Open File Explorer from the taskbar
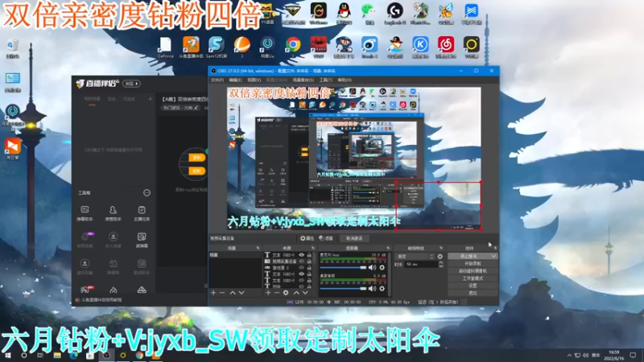The width and height of the screenshot is (644, 362). point(57,356)
